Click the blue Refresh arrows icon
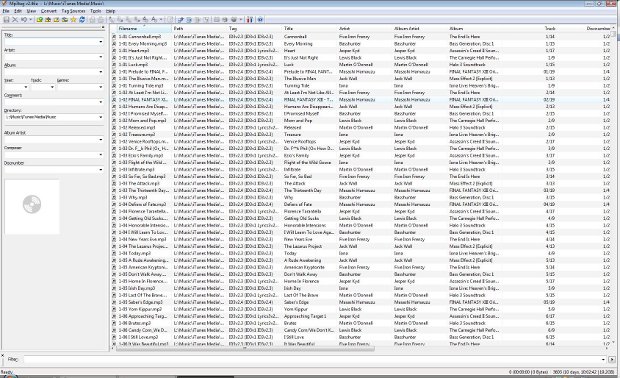Viewport: 620px width, 378px height. click(x=82, y=19)
